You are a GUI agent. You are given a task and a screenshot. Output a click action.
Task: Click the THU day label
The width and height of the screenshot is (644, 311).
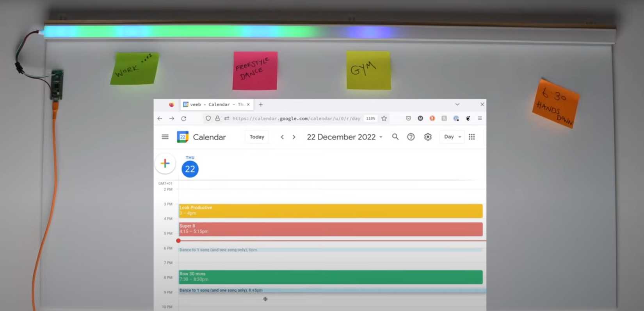click(190, 157)
